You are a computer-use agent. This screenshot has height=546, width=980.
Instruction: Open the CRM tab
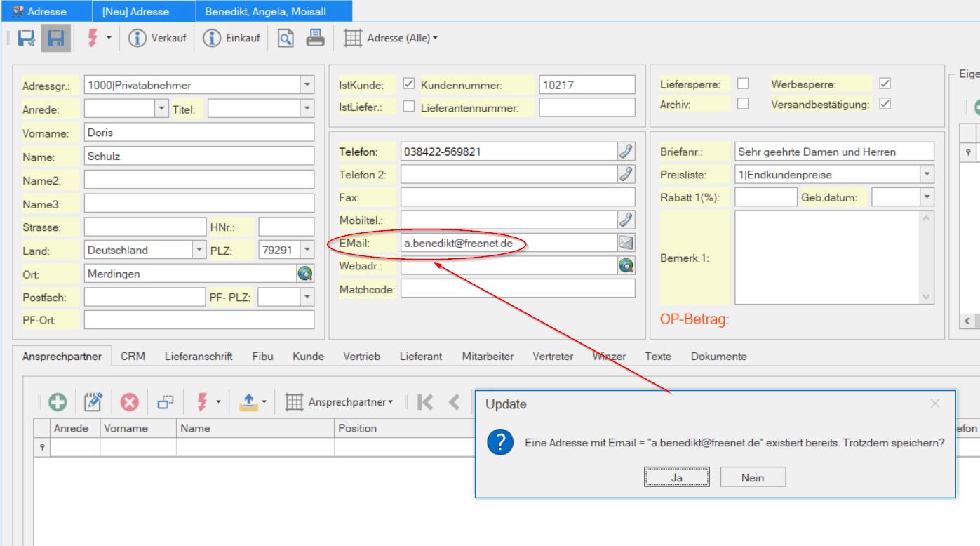(133, 357)
